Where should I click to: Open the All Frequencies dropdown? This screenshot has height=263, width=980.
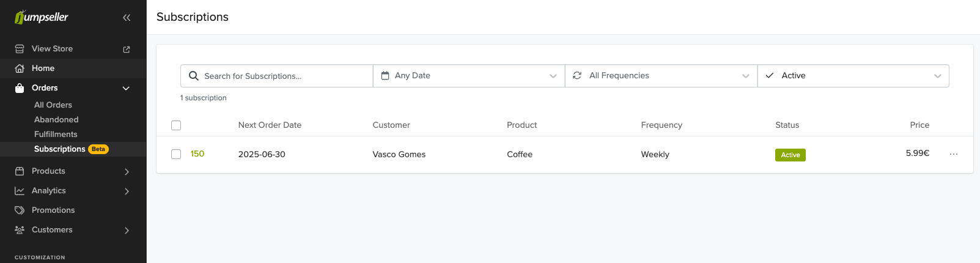(x=661, y=76)
